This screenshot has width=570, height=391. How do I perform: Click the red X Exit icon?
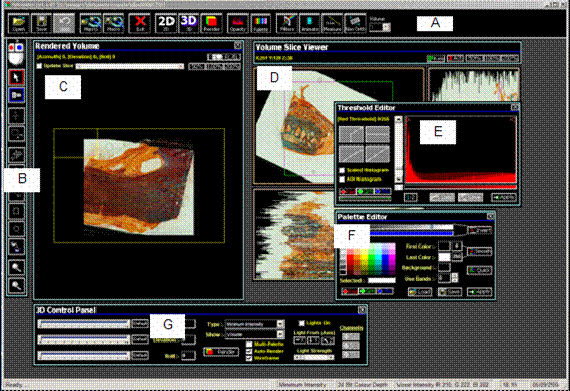click(140, 23)
